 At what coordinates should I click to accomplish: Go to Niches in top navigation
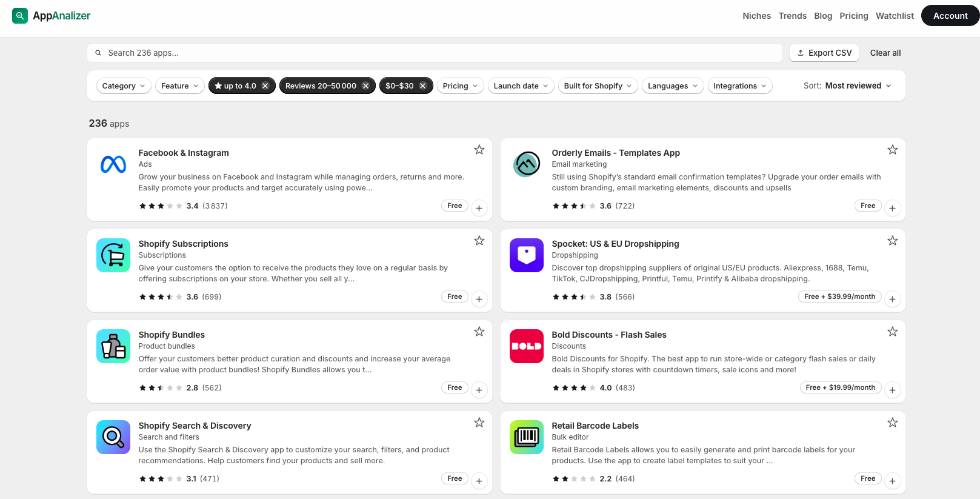(756, 16)
